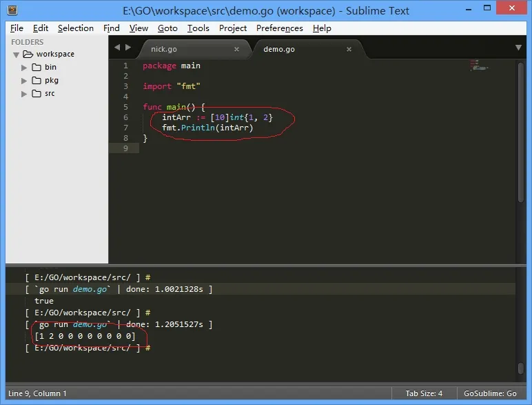Select the workspace folder icon
Screen dimensions: 532x405
(28, 54)
